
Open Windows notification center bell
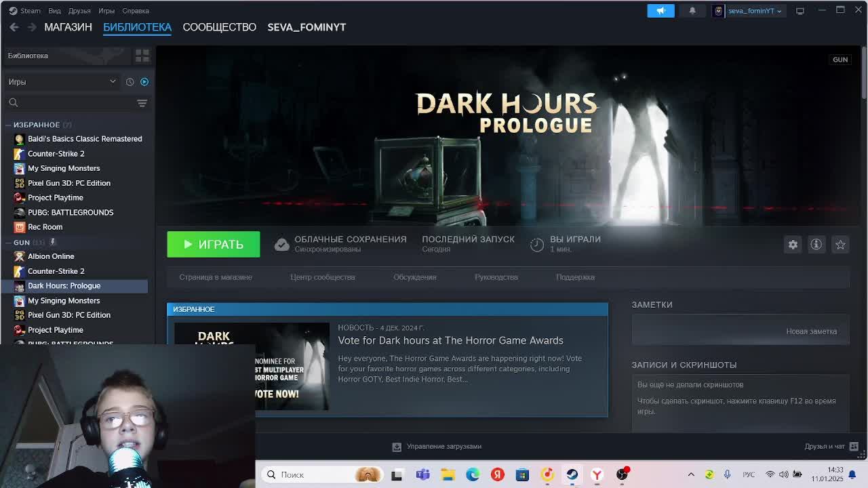point(852,474)
